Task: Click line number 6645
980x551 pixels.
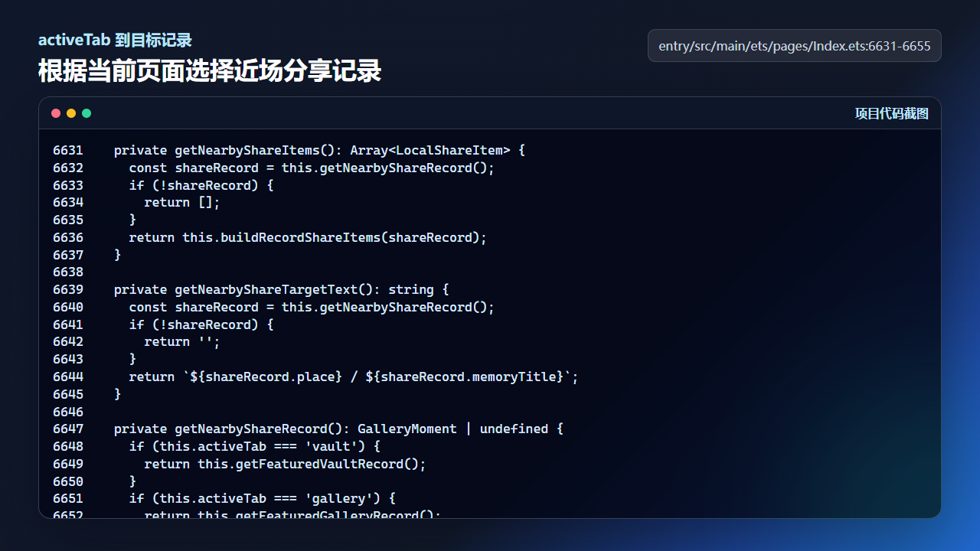Action: (x=68, y=394)
